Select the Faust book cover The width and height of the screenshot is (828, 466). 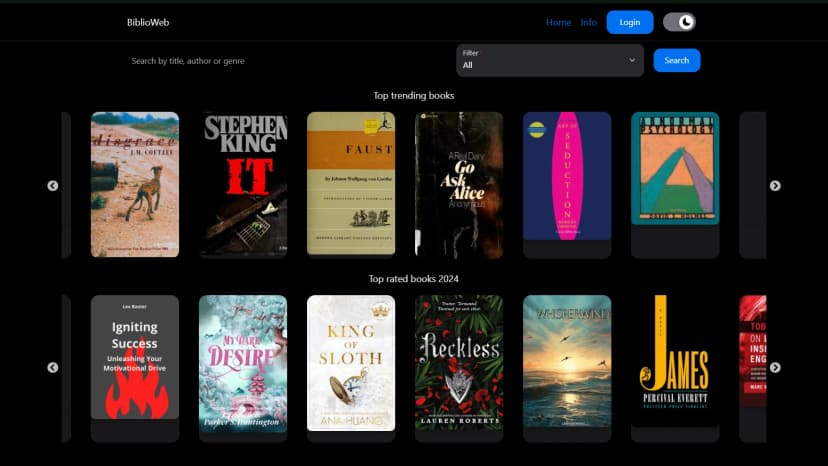[x=351, y=183]
